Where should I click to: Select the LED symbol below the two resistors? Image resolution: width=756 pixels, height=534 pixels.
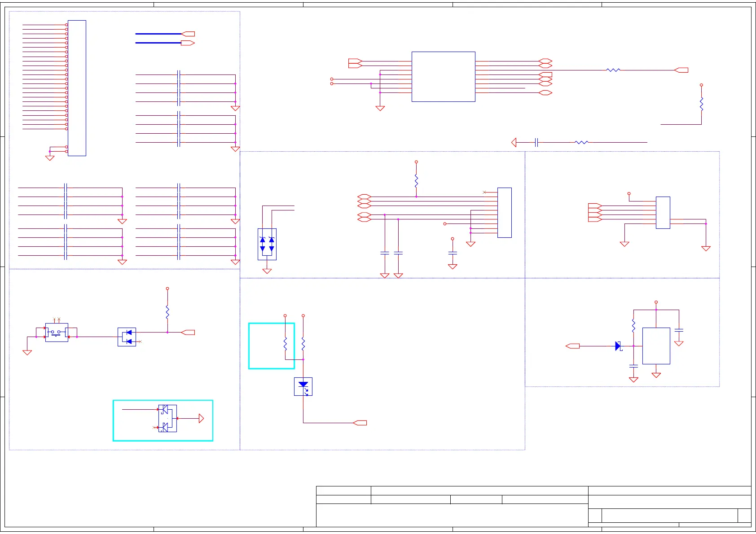[303, 386]
